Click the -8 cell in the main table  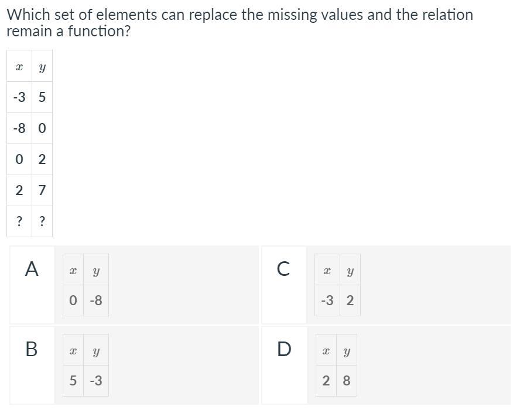pos(19,128)
